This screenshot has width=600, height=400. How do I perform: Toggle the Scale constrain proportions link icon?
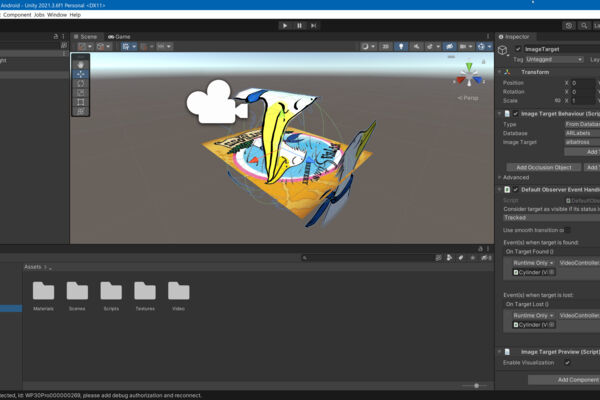click(557, 101)
